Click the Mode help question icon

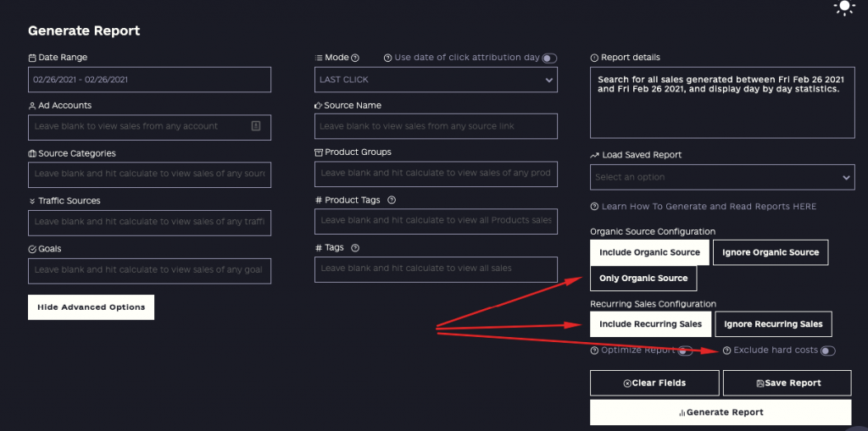coord(355,58)
